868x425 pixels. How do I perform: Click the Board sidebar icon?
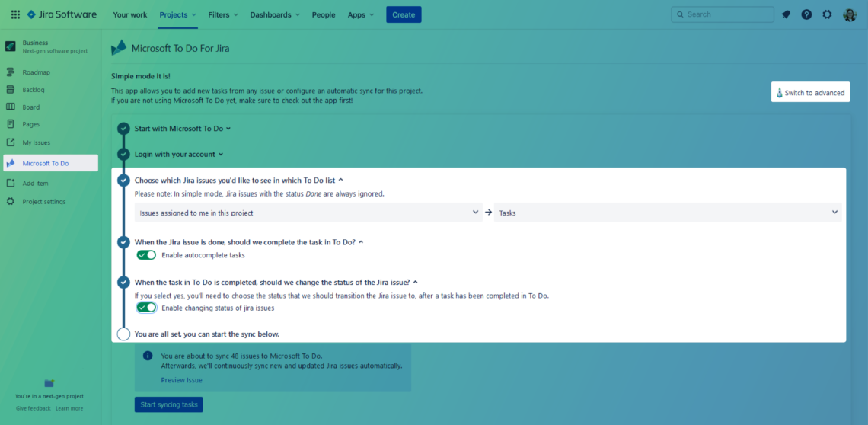11,107
